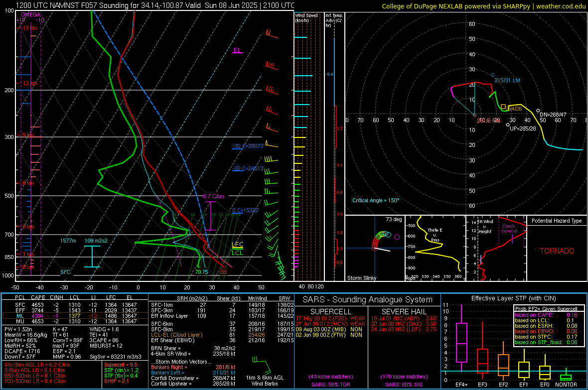Click the 109 m2s2 helicity label
This screenshot has width=588, height=390.
[96, 241]
